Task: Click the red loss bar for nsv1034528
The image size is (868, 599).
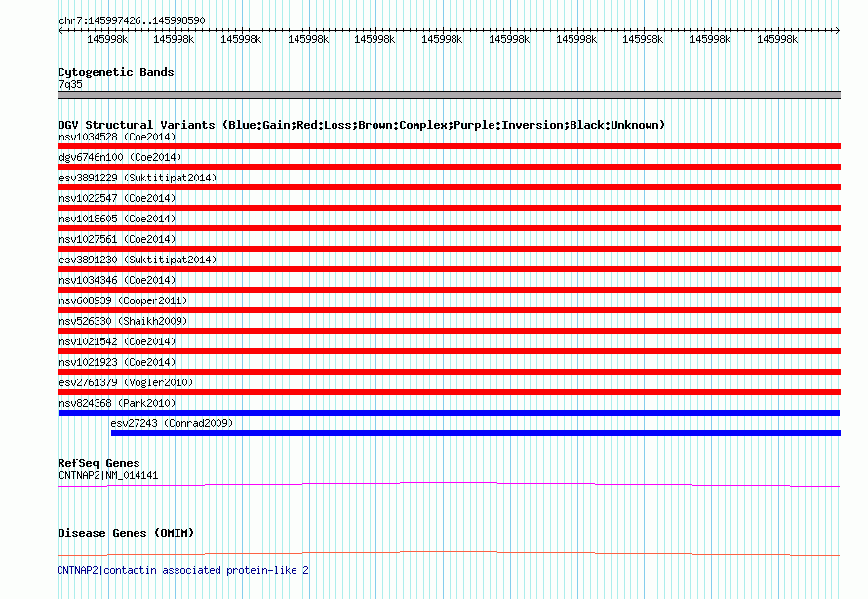Action: click(x=449, y=146)
